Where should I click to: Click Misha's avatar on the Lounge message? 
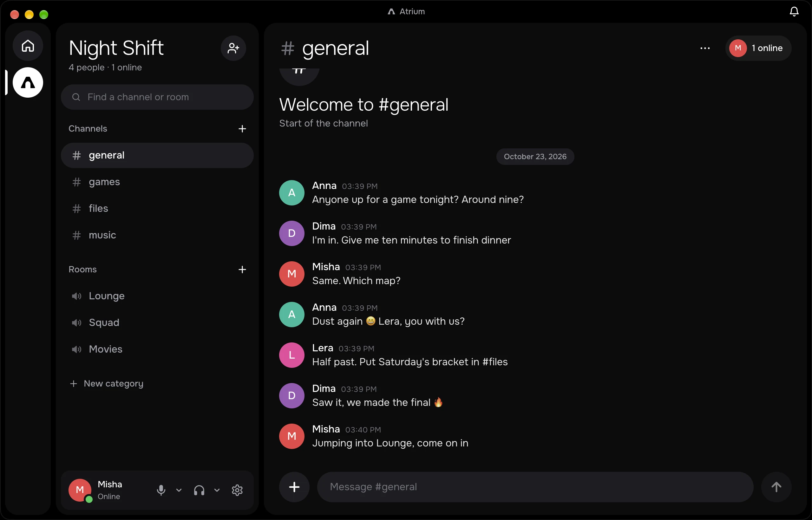(x=291, y=436)
